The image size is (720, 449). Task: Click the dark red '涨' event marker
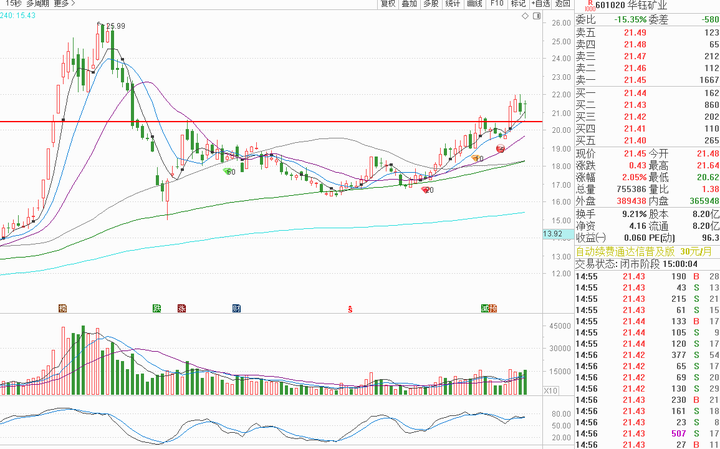(181, 308)
